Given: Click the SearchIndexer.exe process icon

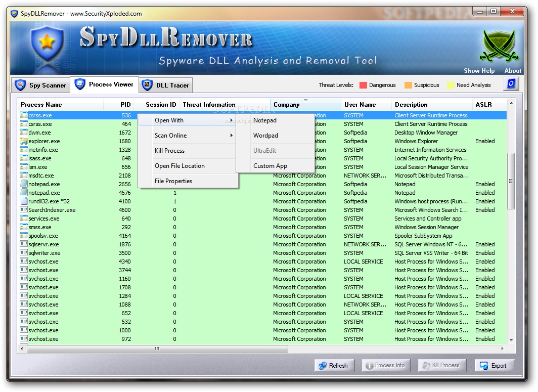Looking at the screenshot, I should (x=24, y=210).
